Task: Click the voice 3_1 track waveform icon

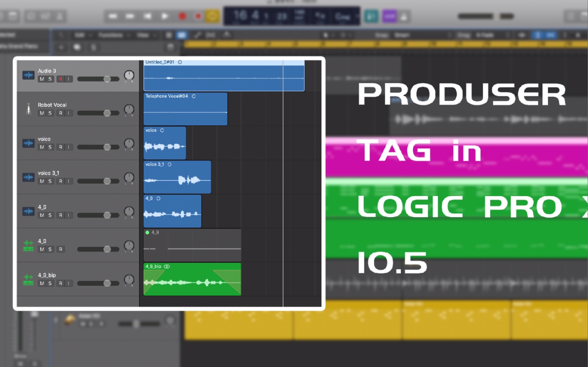Action: click(29, 177)
